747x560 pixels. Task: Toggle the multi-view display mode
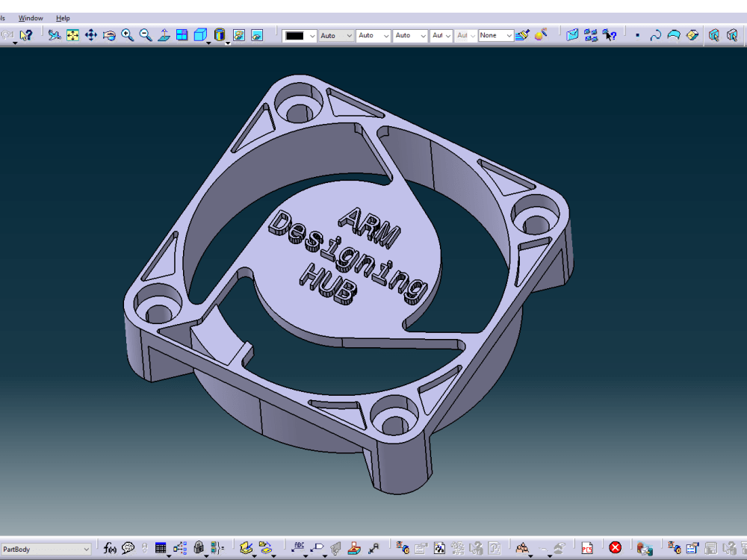(183, 34)
